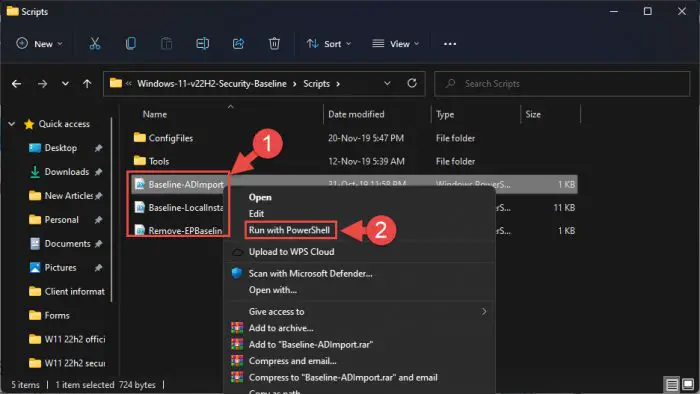
Task: Click the Share icon in toolbar
Action: (x=238, y=43)
